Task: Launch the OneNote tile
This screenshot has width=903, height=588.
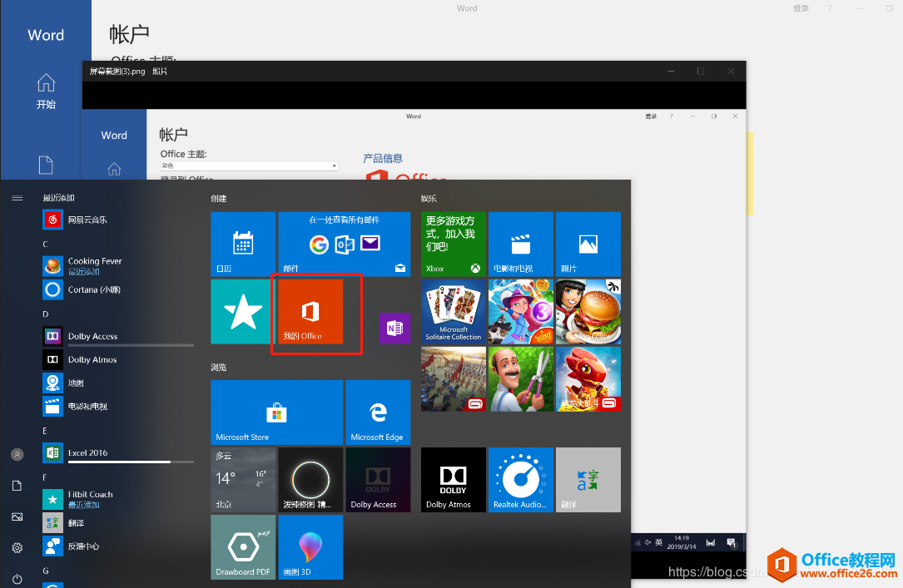Action: click(394, 328)
